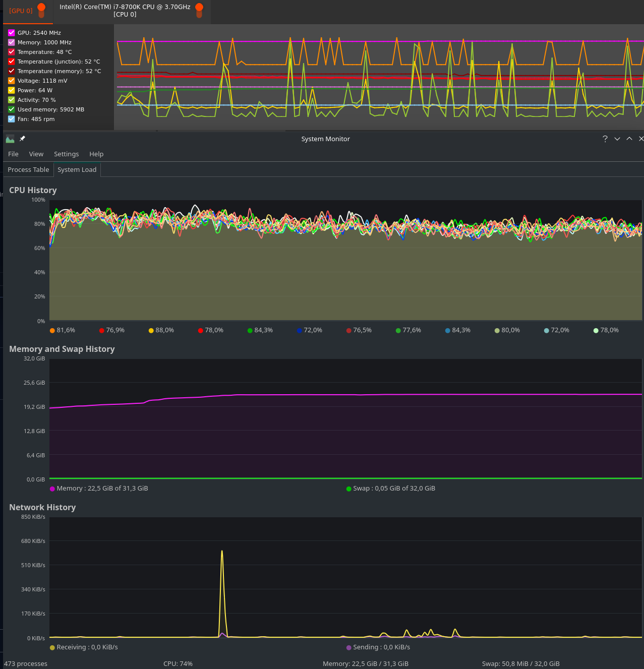Maximize System Monitor with the up chevron

tap(629, 139)
